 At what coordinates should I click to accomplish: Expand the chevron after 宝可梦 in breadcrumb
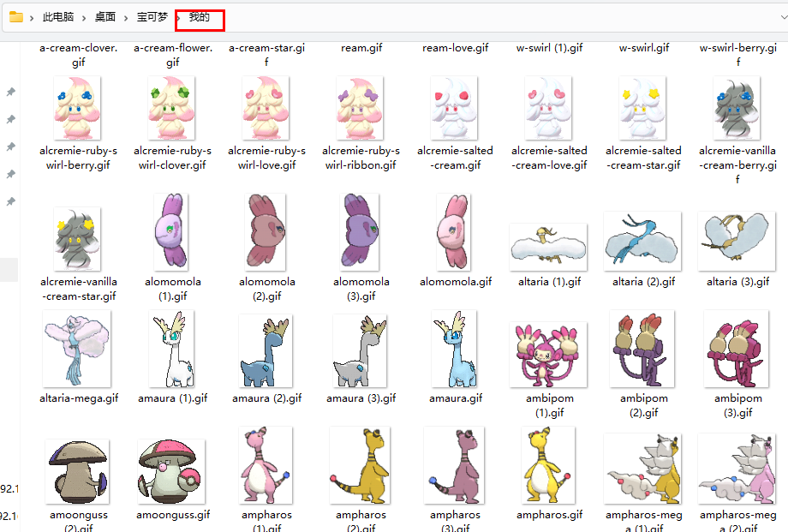coord(179,17)
